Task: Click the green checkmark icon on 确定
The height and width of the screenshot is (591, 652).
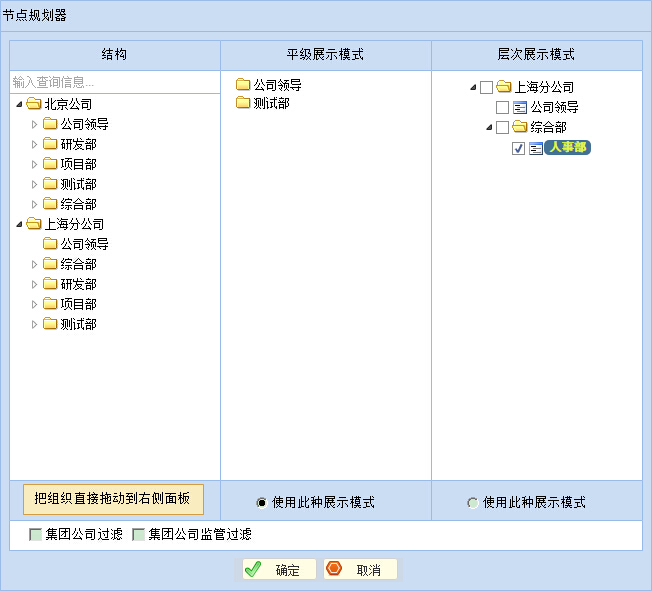Action: 254,569
